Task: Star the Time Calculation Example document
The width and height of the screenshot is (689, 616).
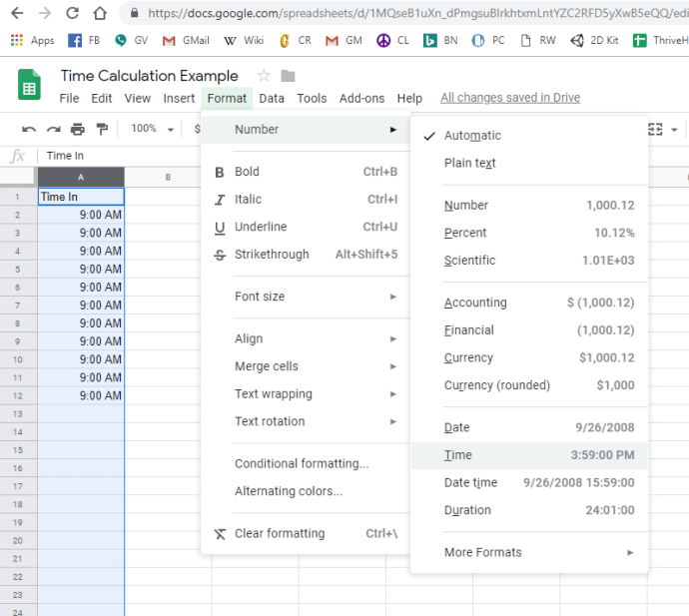Action: click(x=264, y=76)
